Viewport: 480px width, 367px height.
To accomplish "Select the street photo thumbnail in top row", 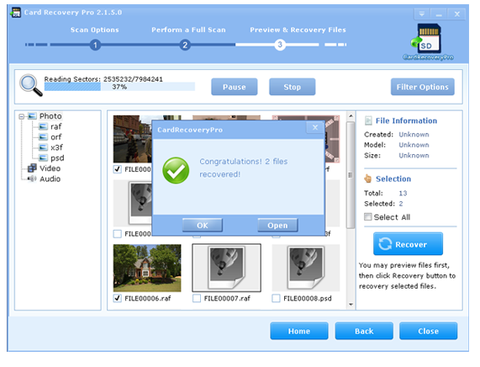I will coord(132,139).
